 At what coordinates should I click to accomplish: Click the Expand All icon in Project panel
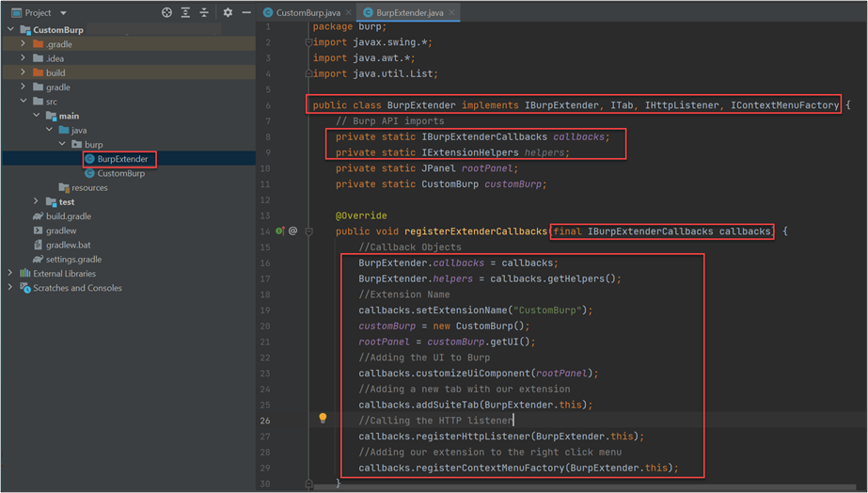pos(187,13)
